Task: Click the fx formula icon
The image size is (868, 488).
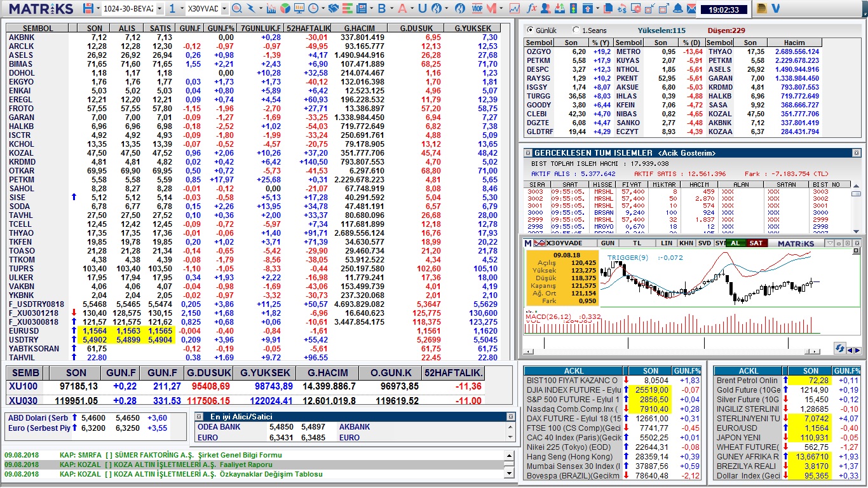Action: click(x=532, y=8)
